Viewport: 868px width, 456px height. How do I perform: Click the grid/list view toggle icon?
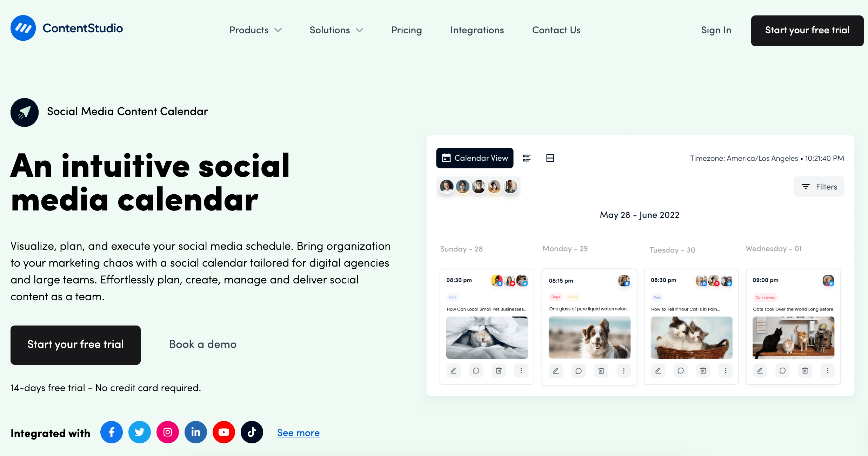tap(528, 158)
